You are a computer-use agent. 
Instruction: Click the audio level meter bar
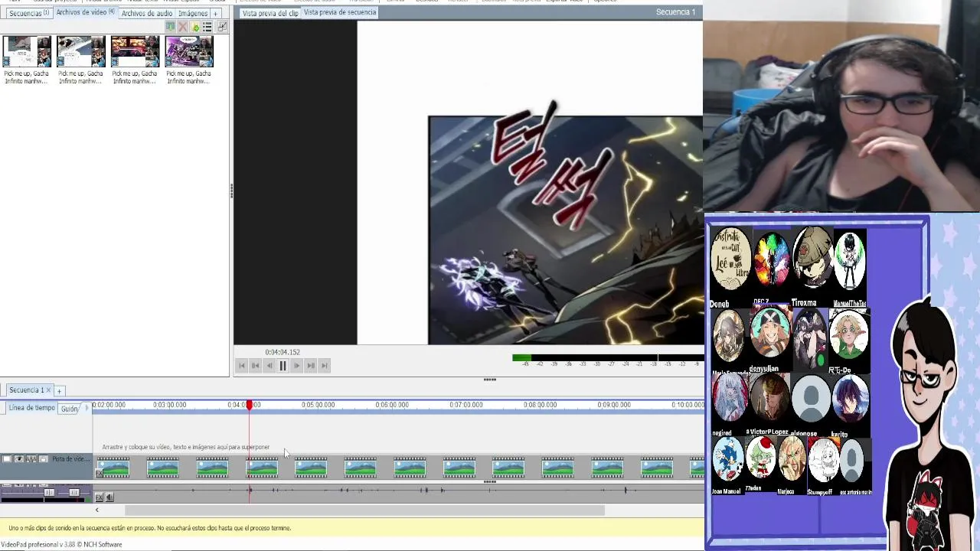point(607,357)
